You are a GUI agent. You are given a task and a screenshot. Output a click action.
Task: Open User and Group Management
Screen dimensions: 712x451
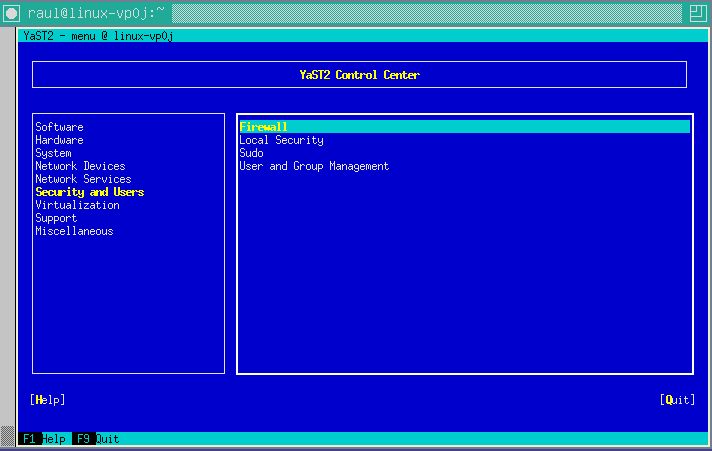(314, 166)
